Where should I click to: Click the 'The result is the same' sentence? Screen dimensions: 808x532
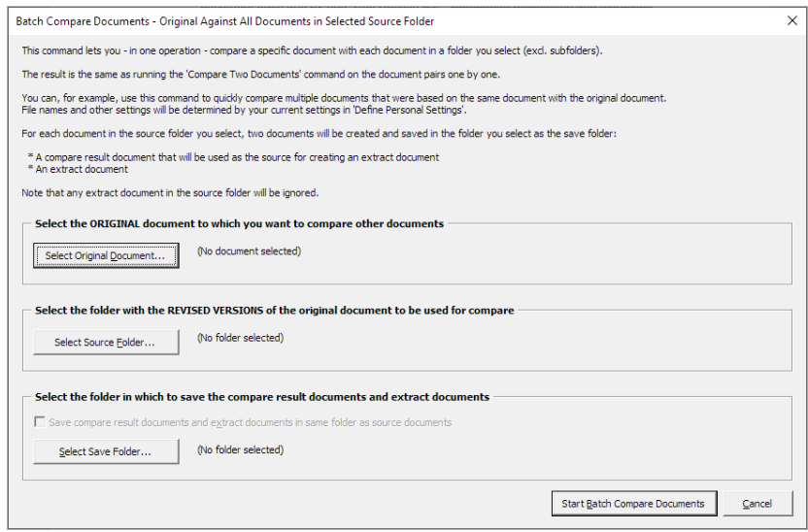point(260,74)
